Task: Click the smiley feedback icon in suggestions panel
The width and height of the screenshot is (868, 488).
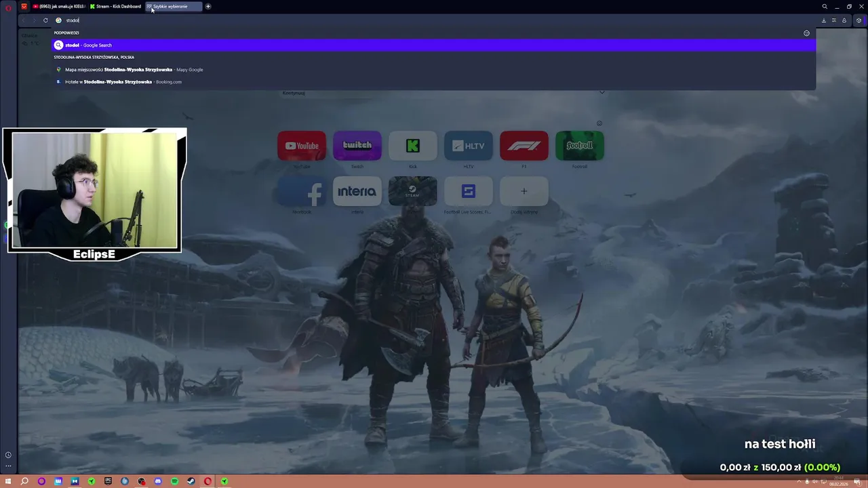Action: click(x=806, y=33)
